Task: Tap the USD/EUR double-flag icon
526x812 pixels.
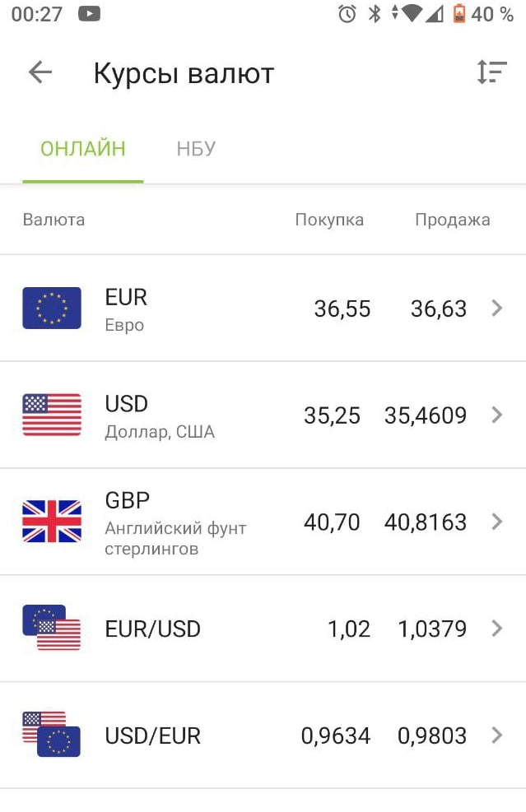Action: click(52, 735)
